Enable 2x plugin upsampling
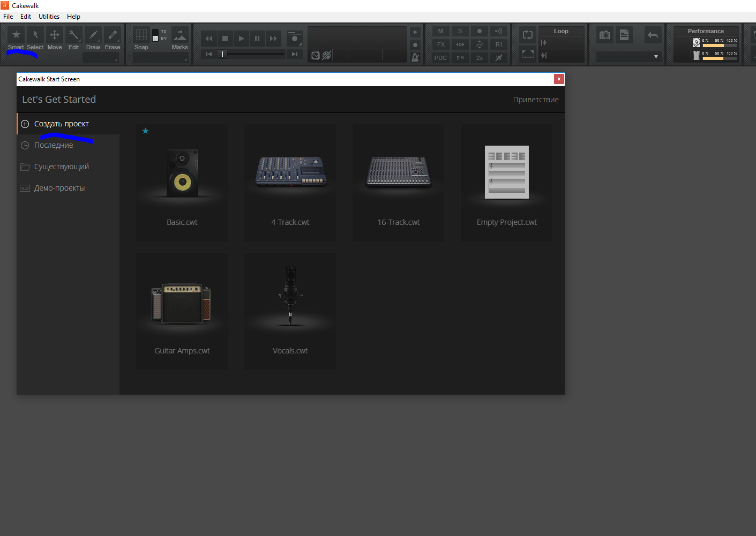Screen dimensions: 756x536 480,58
